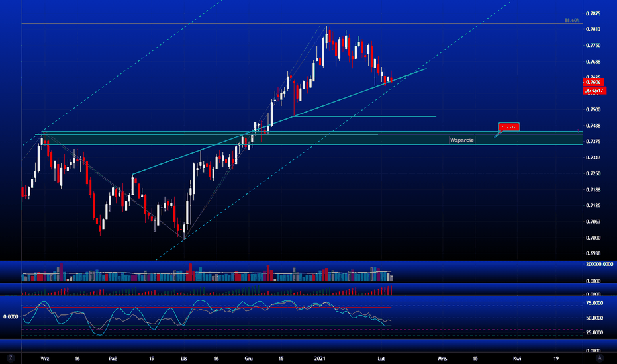
Task: Click the Paź date label on time axis
Action: pos(113,359)
